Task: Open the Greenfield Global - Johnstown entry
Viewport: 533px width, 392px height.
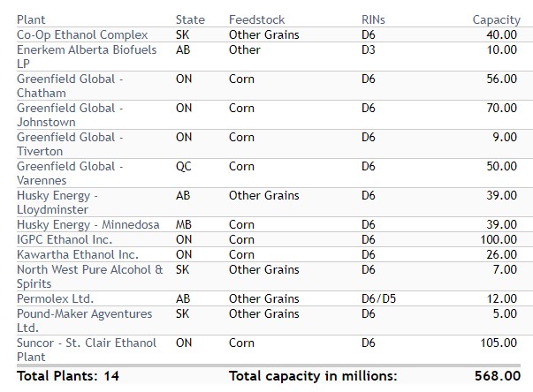Action: click(70, 115)
